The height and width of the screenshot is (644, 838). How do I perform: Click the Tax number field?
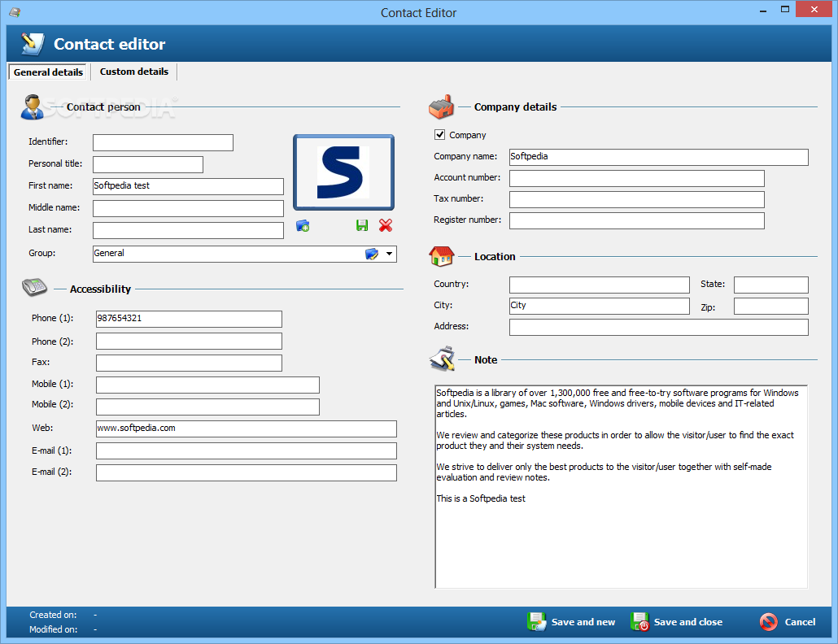(636, 200)
